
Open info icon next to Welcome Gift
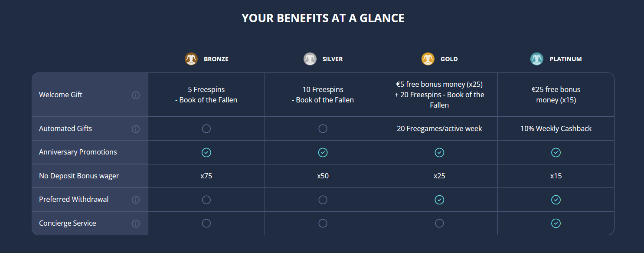click(136, 95)
